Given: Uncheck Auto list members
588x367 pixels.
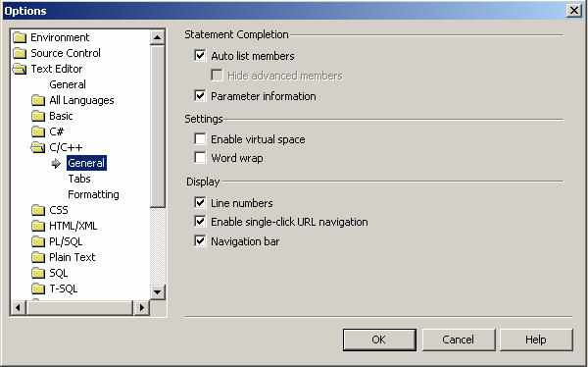Looking at the screenshot, I should click(200, 56).
